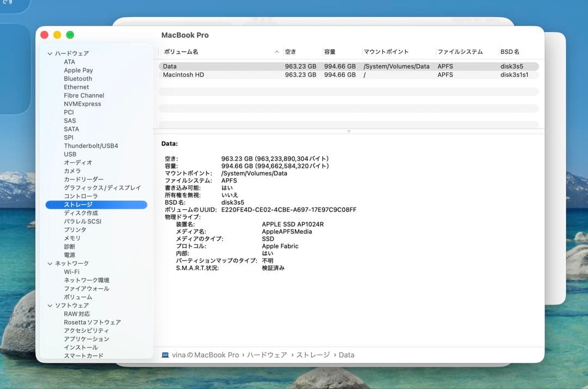588x389 pixels.
Task: Click vina の MacBook Pro in the path bar
Action: (x=205, y=355)
